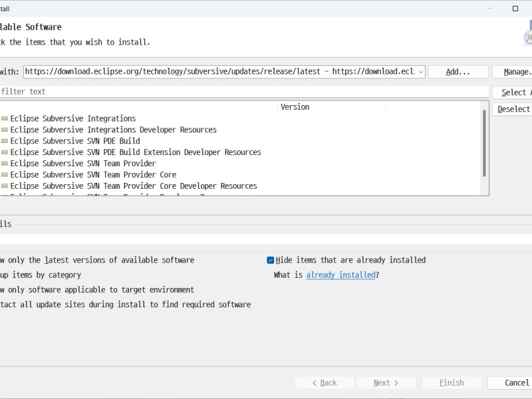Click the icon beside Subversive Integrations Developer Resources

5,130
